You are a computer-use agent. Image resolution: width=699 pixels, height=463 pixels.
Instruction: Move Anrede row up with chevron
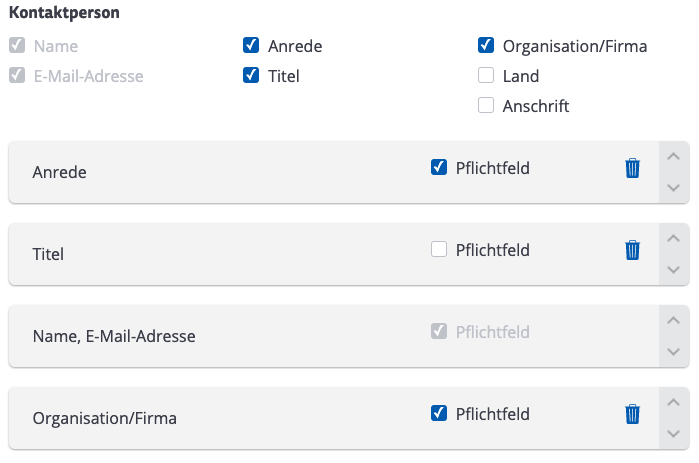click(674, 156)
